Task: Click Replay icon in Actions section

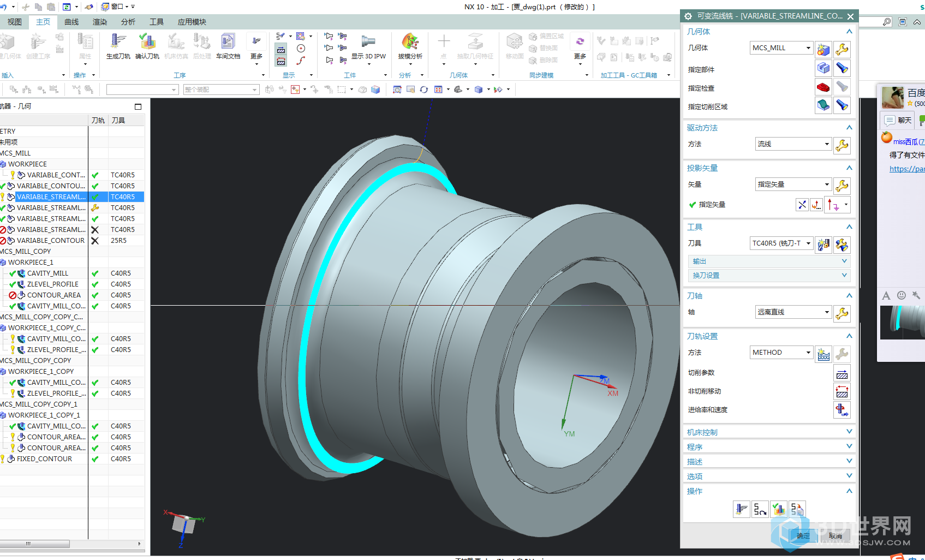Action: click(760, 509)
